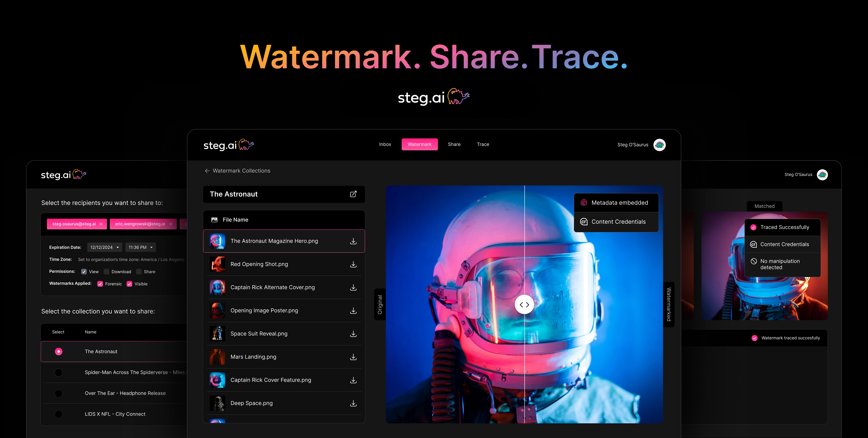This screenshot has width=868, height=438.
Task: Download Space Suit Reveal.png
Action: click(353, 334)
